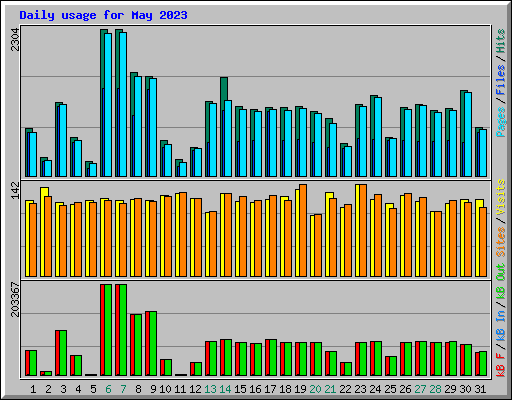The width and height of the screenshot is (512, 400).
Task: Click the green kB bar for day 6
Action: (108, 330)
